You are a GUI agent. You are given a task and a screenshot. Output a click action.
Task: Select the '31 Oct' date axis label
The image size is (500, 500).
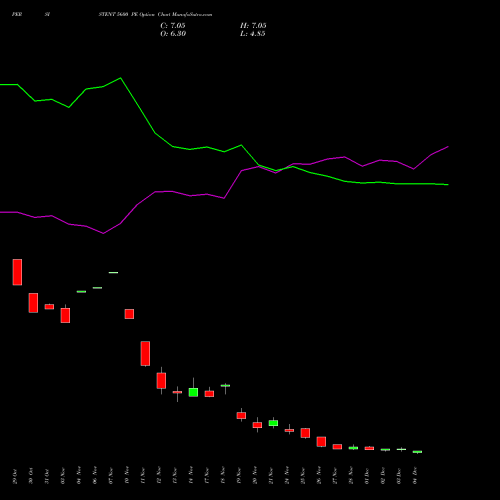47,476
